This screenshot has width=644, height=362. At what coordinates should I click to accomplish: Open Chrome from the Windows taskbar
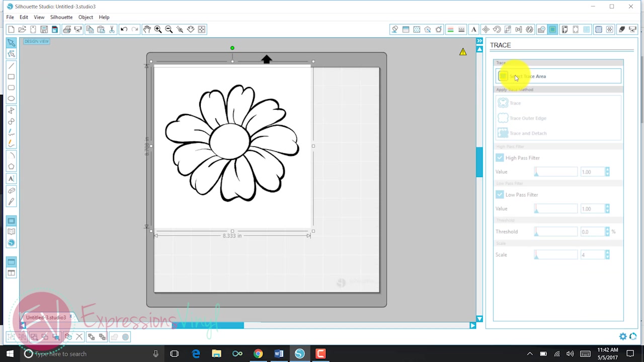[258, 354]
